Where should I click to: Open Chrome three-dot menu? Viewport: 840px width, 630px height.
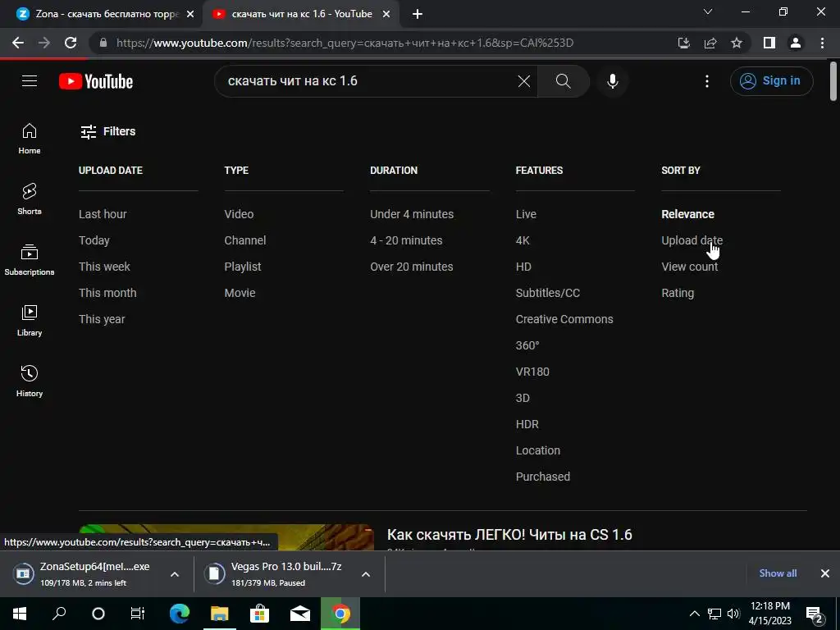pos(822,43)
